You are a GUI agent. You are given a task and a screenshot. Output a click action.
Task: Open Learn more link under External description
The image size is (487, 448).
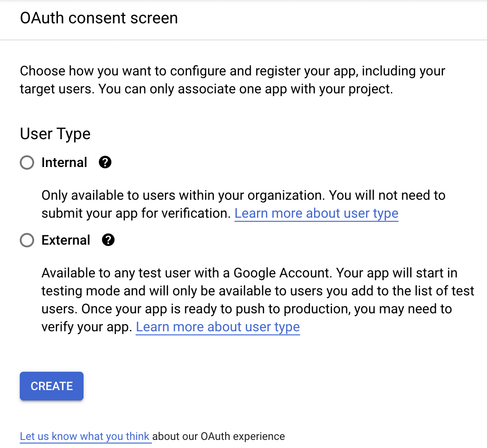point(218,327)
